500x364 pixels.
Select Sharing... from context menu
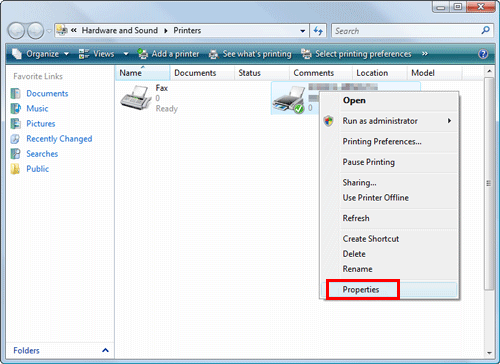[x=359, y=183]
